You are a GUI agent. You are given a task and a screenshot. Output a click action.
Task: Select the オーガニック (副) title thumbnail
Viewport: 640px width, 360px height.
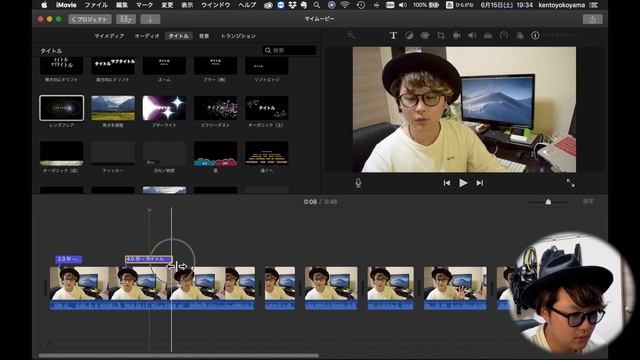point(62,153)
